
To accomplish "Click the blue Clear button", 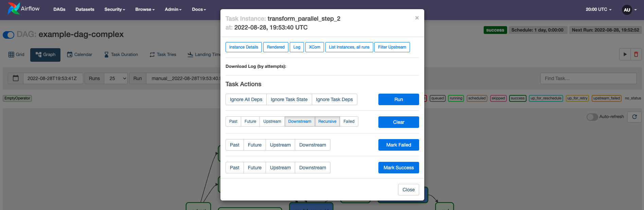I will (399, 122).
